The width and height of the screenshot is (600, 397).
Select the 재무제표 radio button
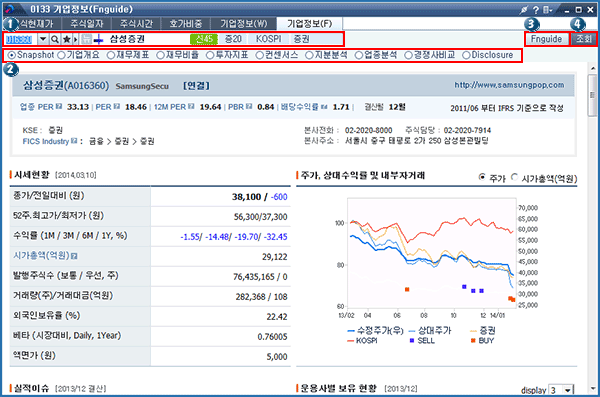(x=111, y=55)
